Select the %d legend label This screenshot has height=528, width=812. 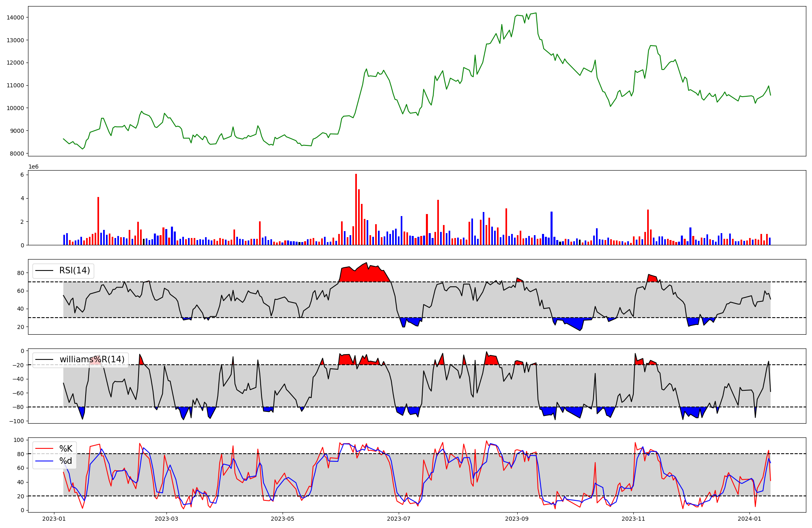pos(66,461)
